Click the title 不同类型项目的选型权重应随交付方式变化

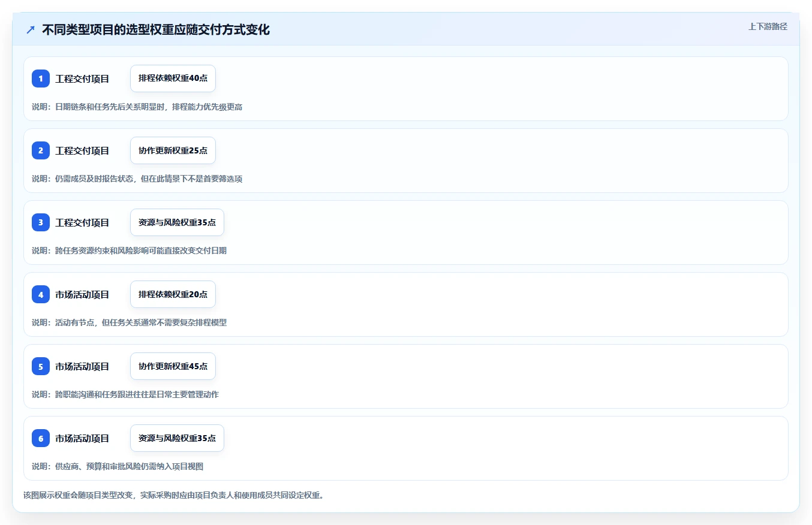click(x=156, y=30)
